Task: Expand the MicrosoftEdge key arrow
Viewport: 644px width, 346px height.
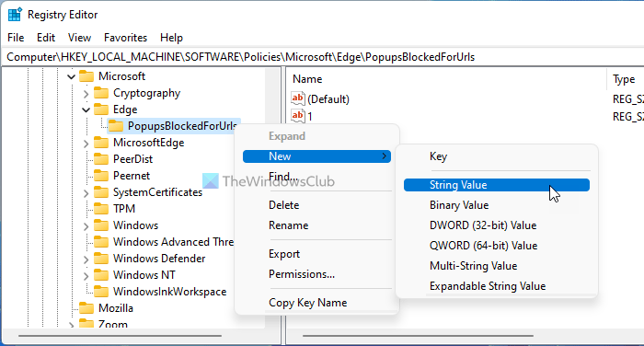Action: [x=86, y=144]
